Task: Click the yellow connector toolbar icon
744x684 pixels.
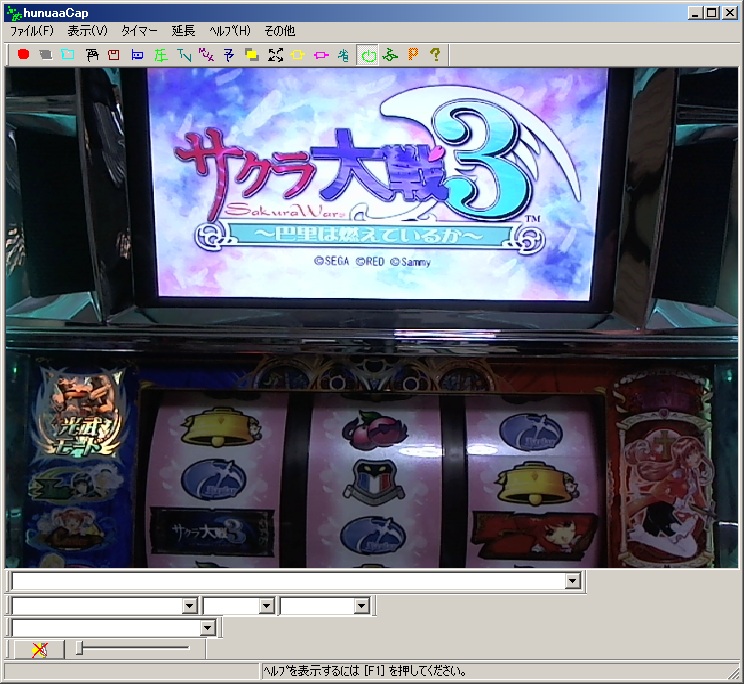Action: coord(298,55)
